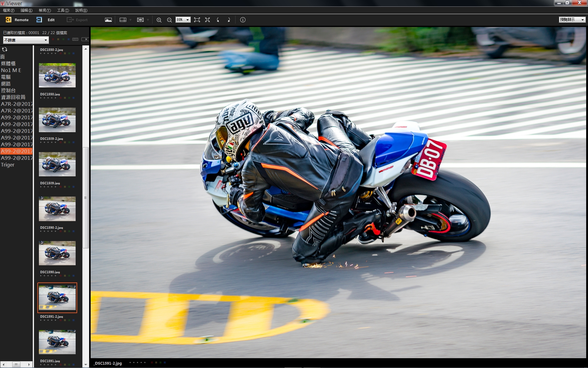Open the 預覽顯示 display mode dropdown
The width and height of the screenshot is (588, 368).
(x=572, y=20)
